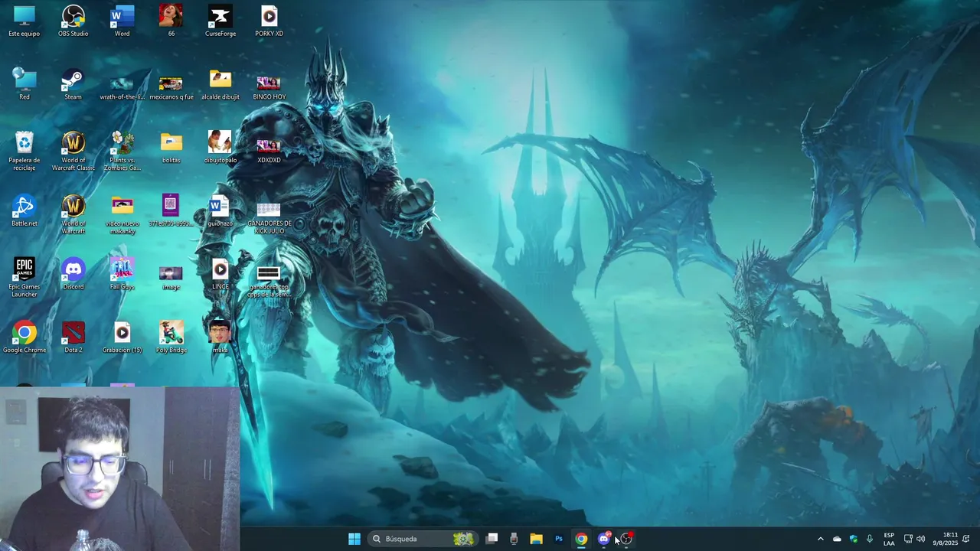Screen dimensions: 980x551
Task: Select the mexicanos q fue image file
Action: point(171,86)
